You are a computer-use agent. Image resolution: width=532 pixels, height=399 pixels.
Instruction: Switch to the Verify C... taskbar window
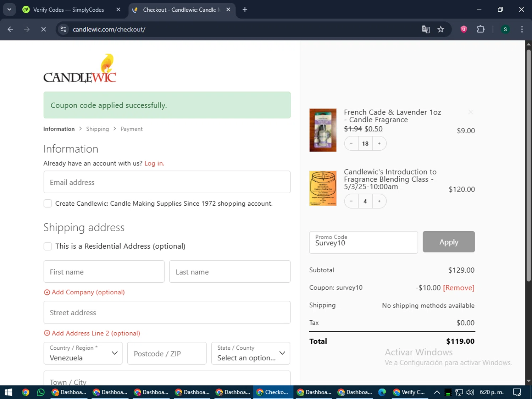click(409, 392)
